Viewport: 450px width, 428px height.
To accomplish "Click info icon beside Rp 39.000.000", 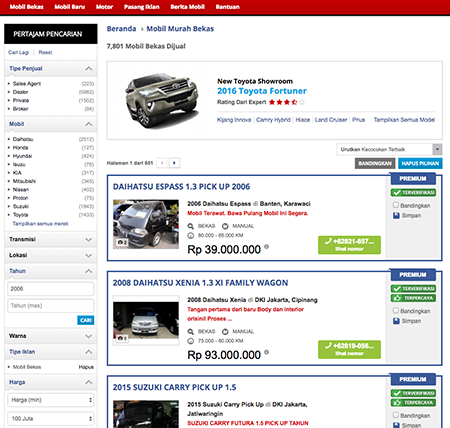I will [266, 247].
